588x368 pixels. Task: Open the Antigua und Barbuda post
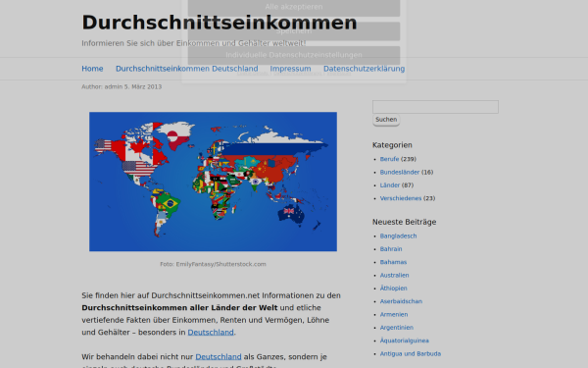(411, 353)
